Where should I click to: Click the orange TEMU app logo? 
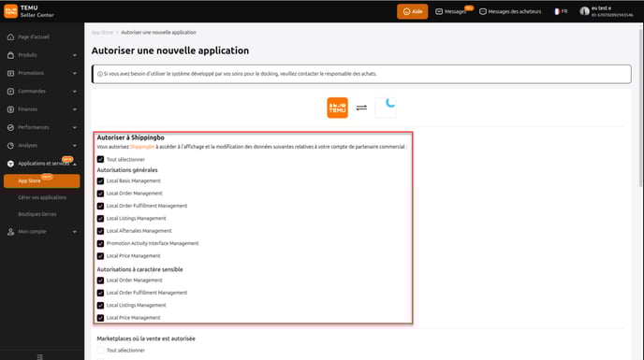click(337, 108)
